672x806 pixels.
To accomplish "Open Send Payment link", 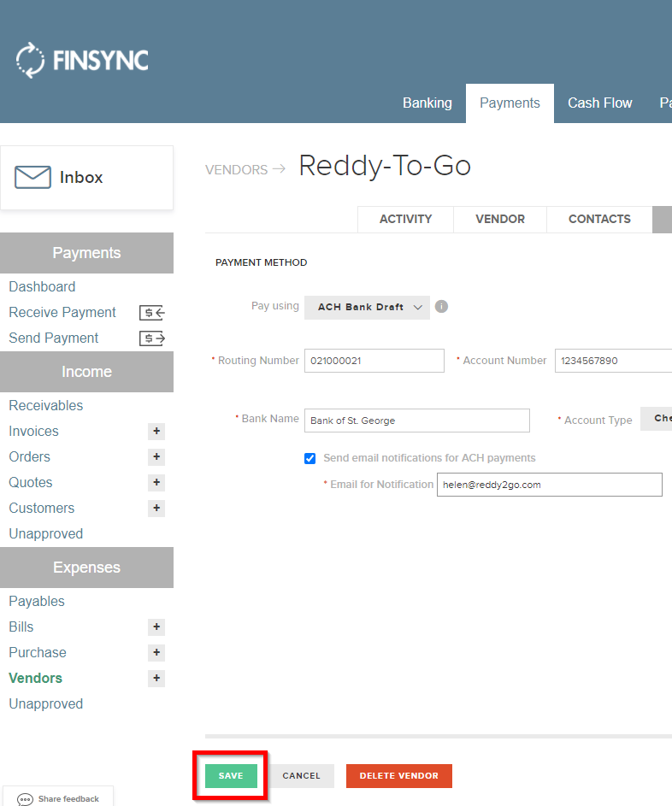I will 54,338.
